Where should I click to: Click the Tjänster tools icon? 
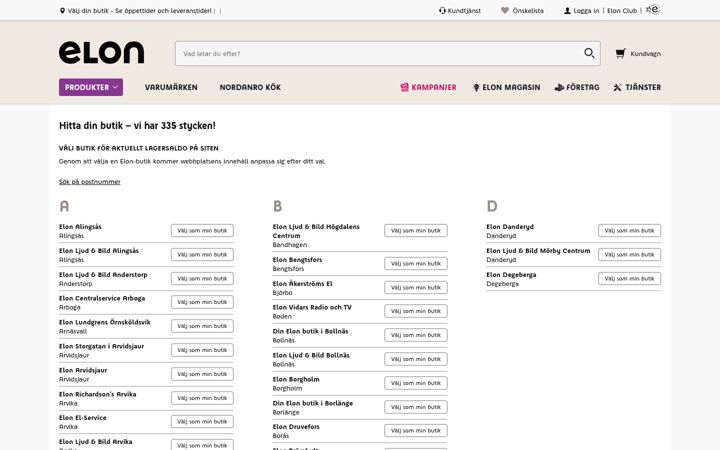(618, 87)
